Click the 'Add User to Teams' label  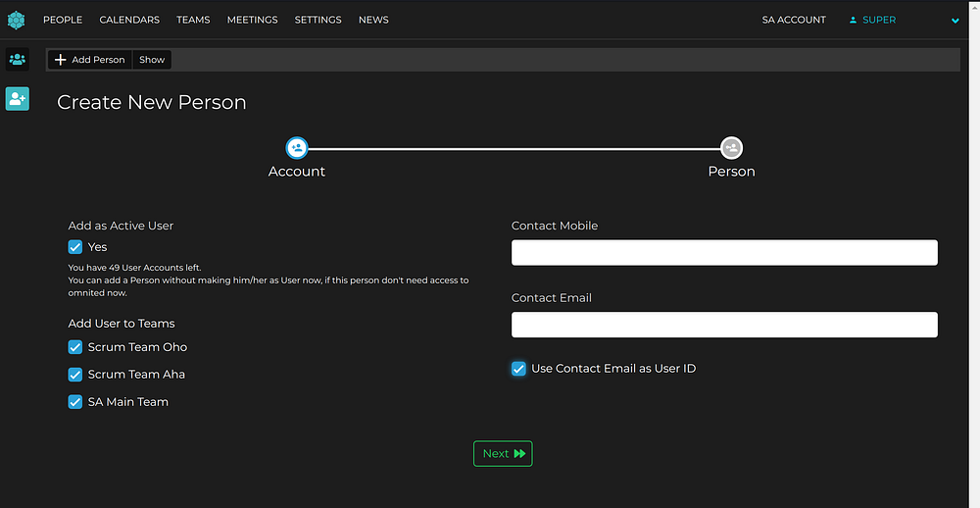point(122,324)
